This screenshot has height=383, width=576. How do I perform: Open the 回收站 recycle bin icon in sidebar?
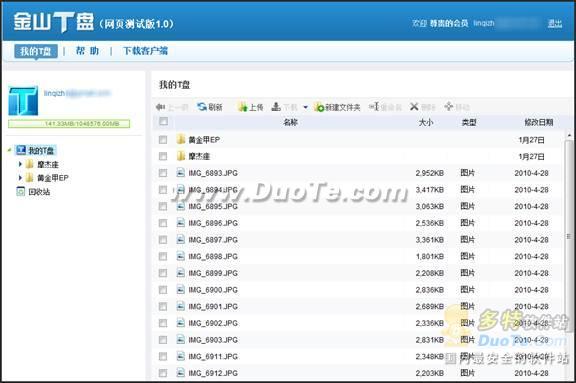pyautogui.click(x=21, y=191)
